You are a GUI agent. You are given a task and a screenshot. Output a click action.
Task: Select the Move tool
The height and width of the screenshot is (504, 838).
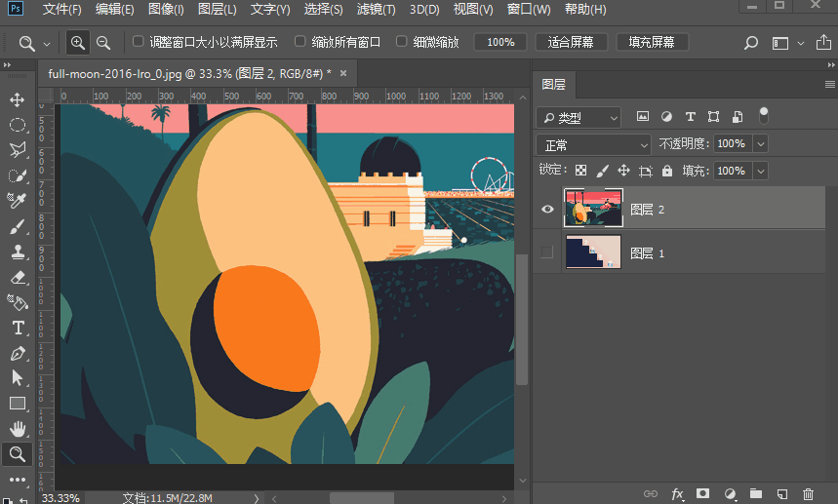[x=18, y=99]
